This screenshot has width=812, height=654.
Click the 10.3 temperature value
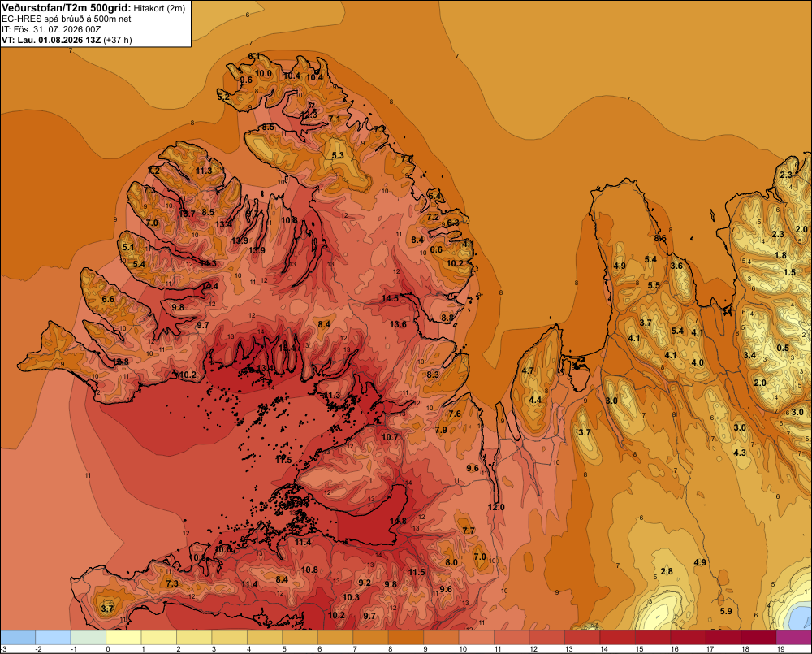[x=351, y=597]
